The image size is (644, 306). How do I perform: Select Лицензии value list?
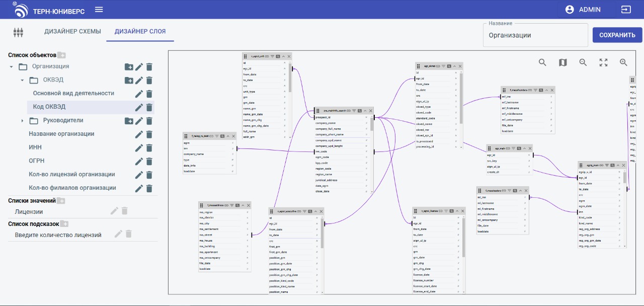tap(29, 212)
